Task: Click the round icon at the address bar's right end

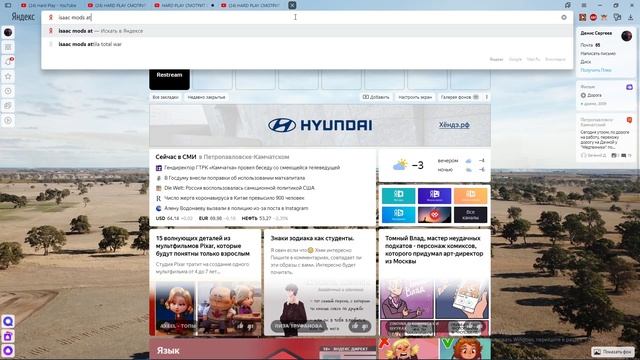Action: (564, 17)
